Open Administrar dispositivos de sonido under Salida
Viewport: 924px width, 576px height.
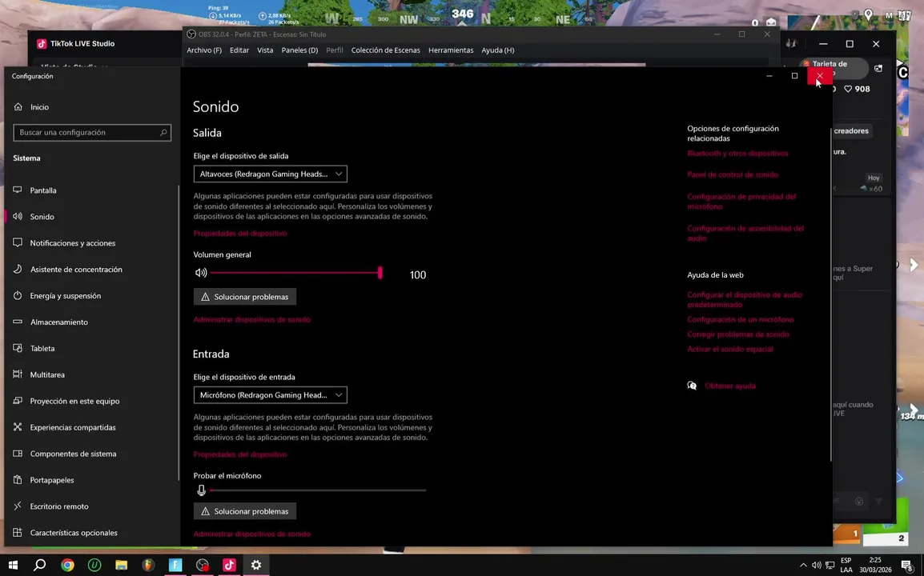(251, 319)
